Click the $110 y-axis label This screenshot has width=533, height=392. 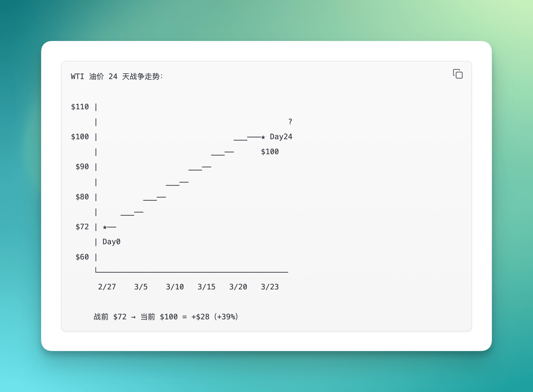click(x=80, y=107)
